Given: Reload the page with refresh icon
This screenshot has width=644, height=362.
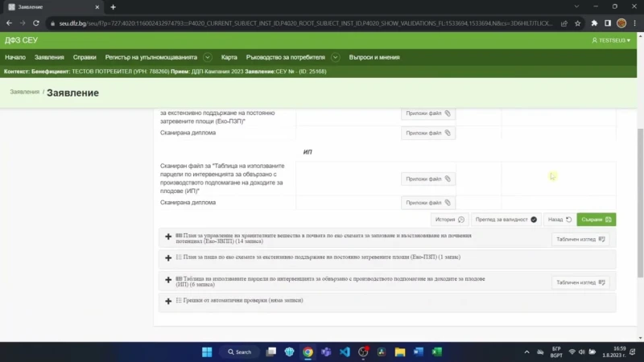Looking at the screenshot, I should [x=36, y=23].
